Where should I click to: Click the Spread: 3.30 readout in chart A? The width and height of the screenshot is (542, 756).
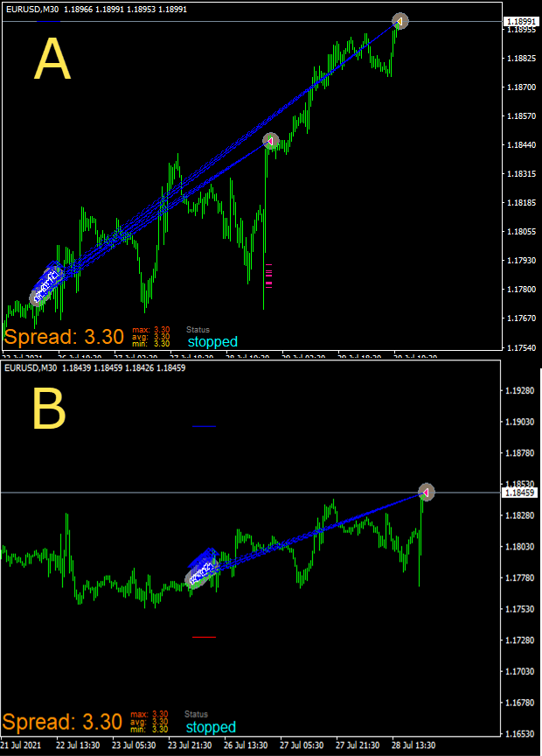(x=64, y=337)
